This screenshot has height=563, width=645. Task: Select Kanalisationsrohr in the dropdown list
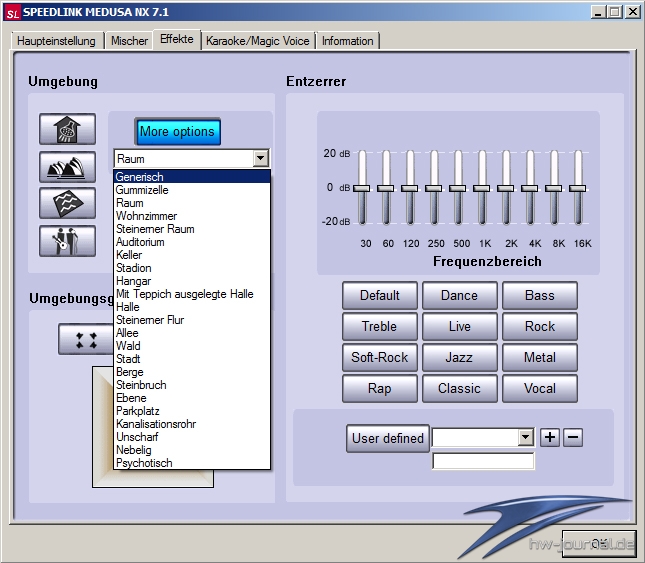click(192, 424)
